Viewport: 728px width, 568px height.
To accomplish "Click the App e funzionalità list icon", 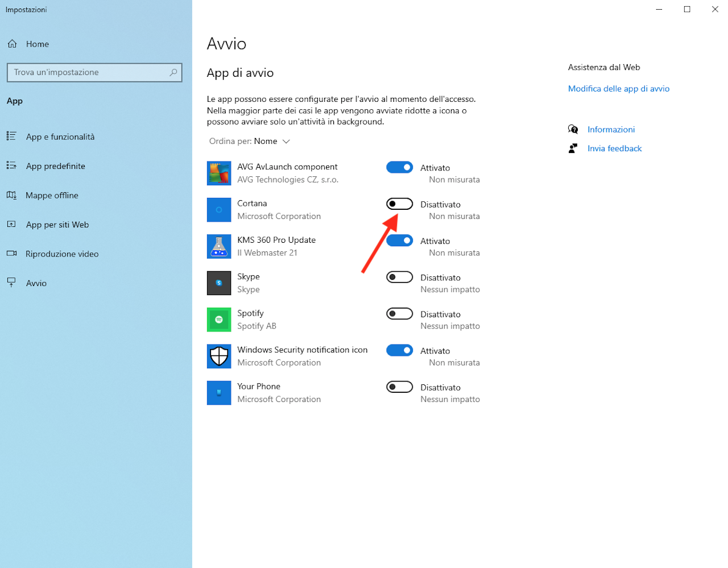I will [x=11, y=136].
